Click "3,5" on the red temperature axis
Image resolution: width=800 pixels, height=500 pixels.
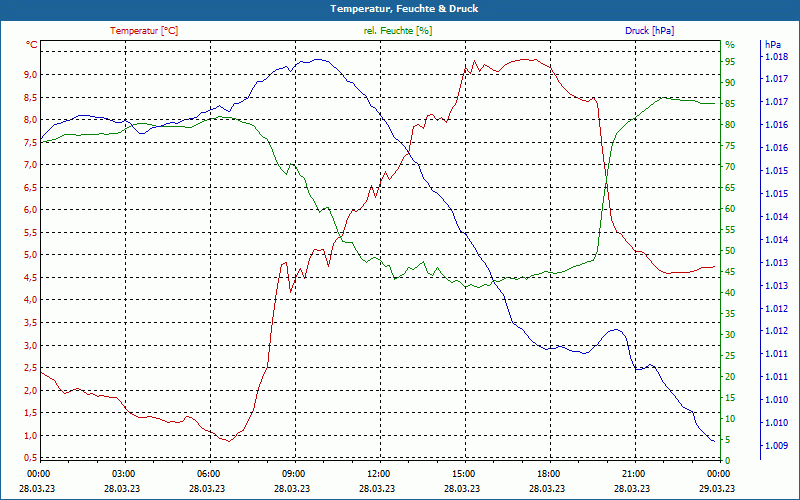pyautogui.click(x=31, y=322)
